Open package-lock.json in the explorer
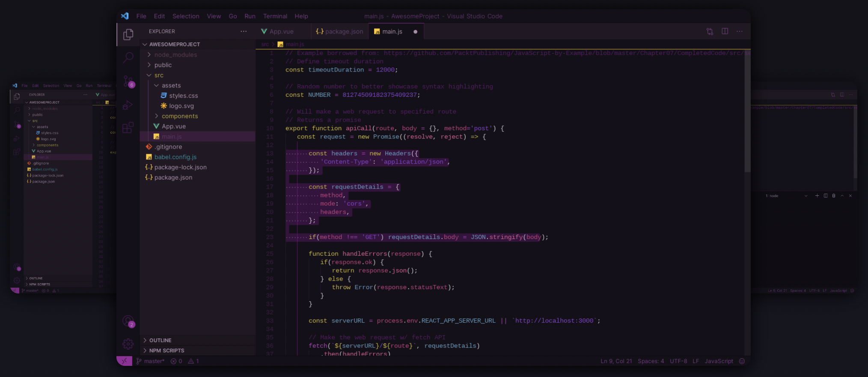The image size is (868, 377). [x=198, y=167]
